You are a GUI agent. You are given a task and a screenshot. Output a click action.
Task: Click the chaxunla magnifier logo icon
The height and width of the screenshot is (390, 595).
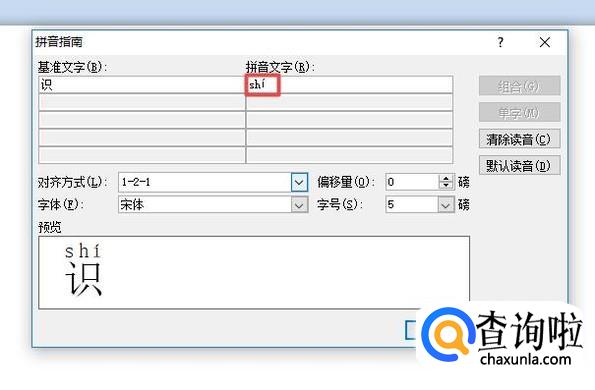(448, 335)
